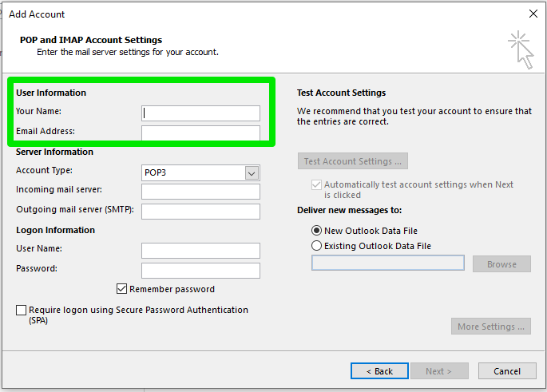
Task: Click the Test Account Settings button
Action: pos(353,161)
